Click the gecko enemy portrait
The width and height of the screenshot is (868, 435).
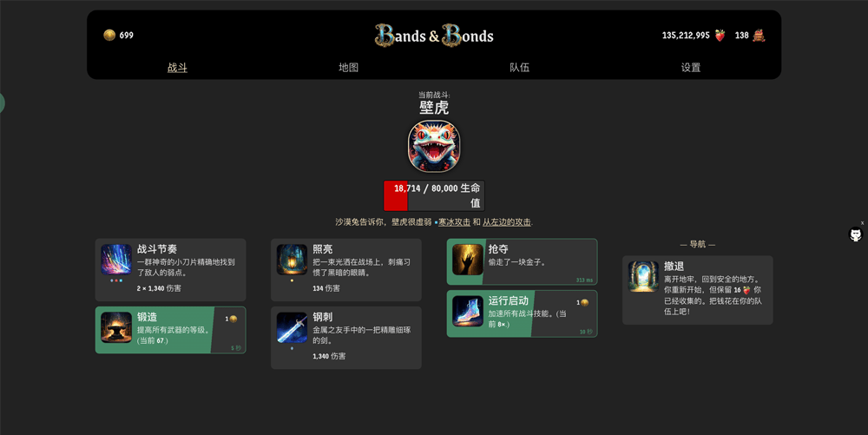coord(434,147)
